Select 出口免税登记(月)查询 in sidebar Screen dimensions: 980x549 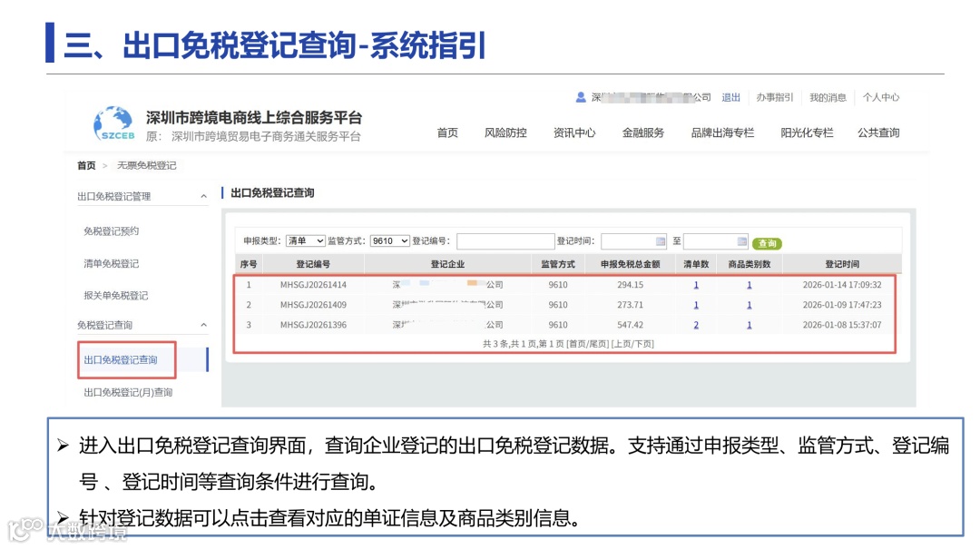(x=128, y=393)
